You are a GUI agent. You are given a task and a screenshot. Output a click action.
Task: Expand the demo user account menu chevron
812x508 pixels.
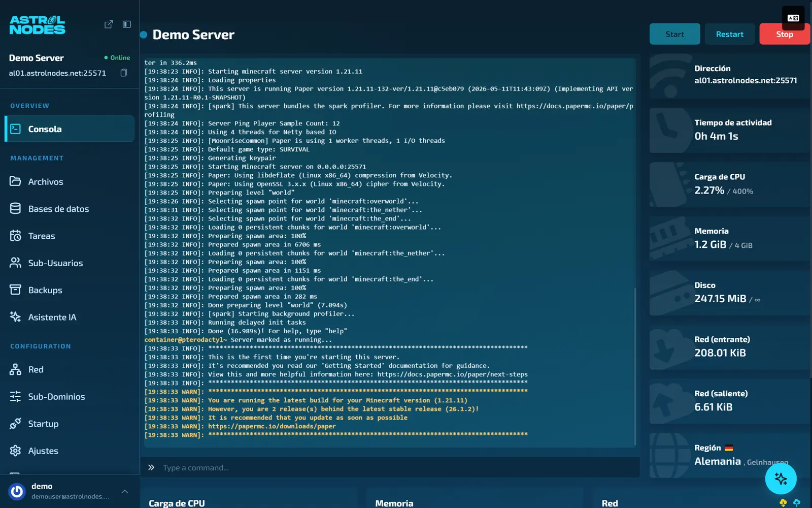pos(125,491)
